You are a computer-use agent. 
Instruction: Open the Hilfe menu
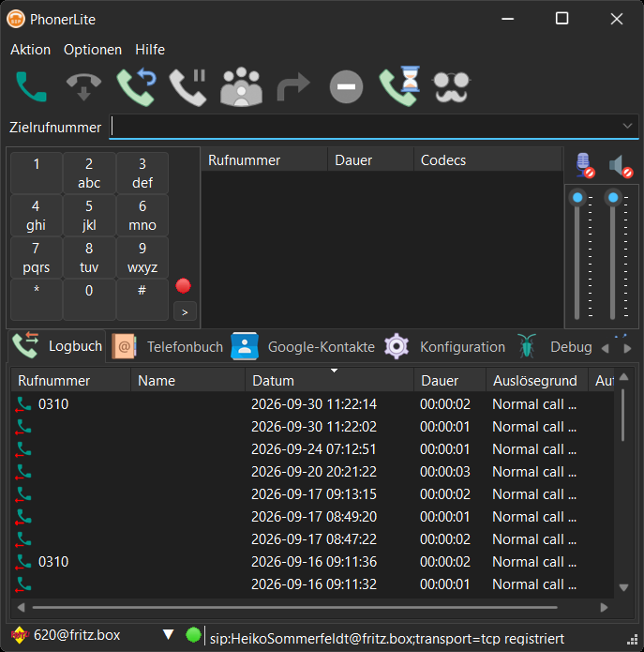coord(150,50)
